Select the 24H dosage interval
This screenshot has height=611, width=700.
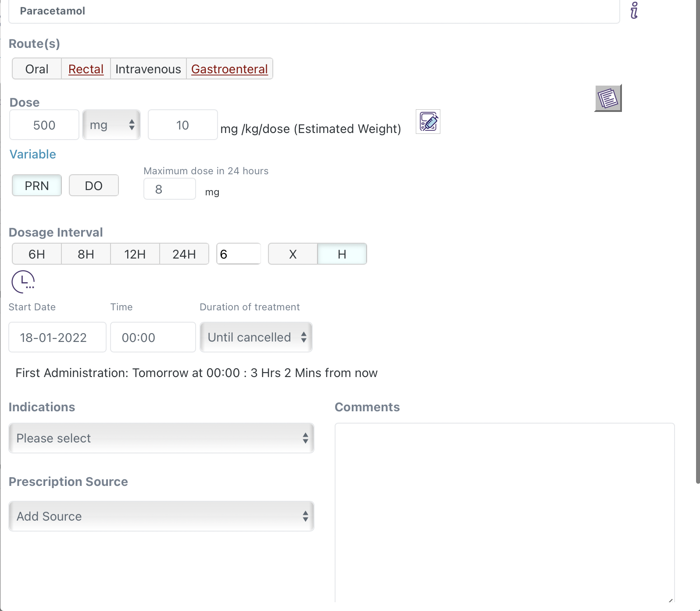pyautogui.click(x=184, y=254)
